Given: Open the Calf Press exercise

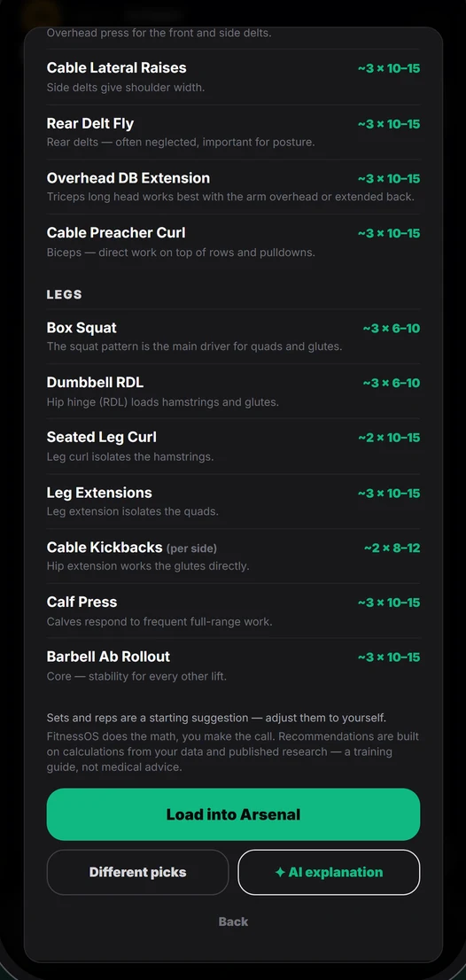Looking at the screenshot, I should [x=233, y=611].
